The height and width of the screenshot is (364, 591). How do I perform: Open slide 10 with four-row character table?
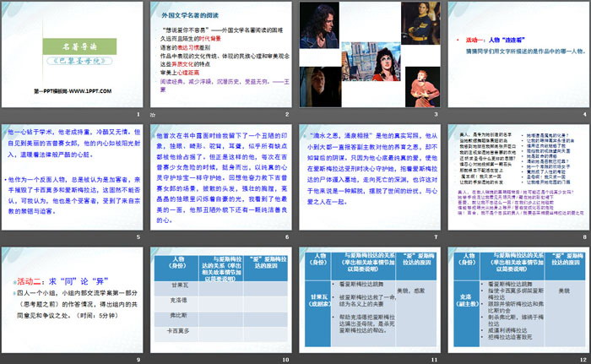click(x=220, y=301)
